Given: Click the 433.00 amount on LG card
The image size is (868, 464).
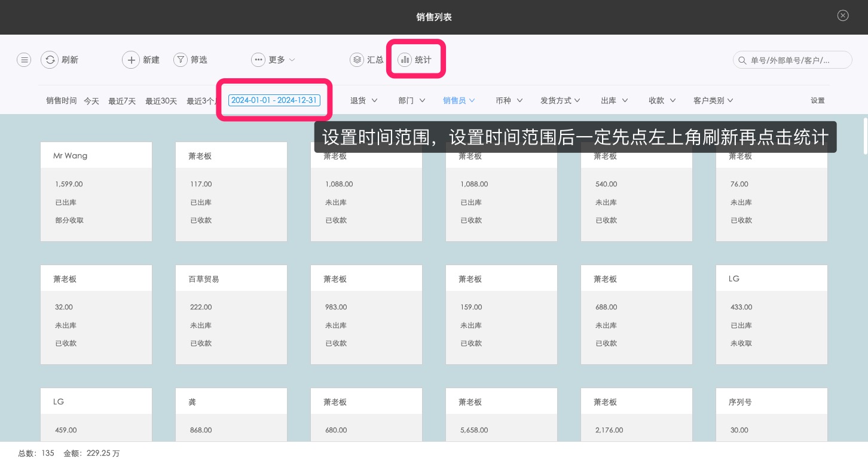Looking at the screenshot, I should tap(741, 307).
